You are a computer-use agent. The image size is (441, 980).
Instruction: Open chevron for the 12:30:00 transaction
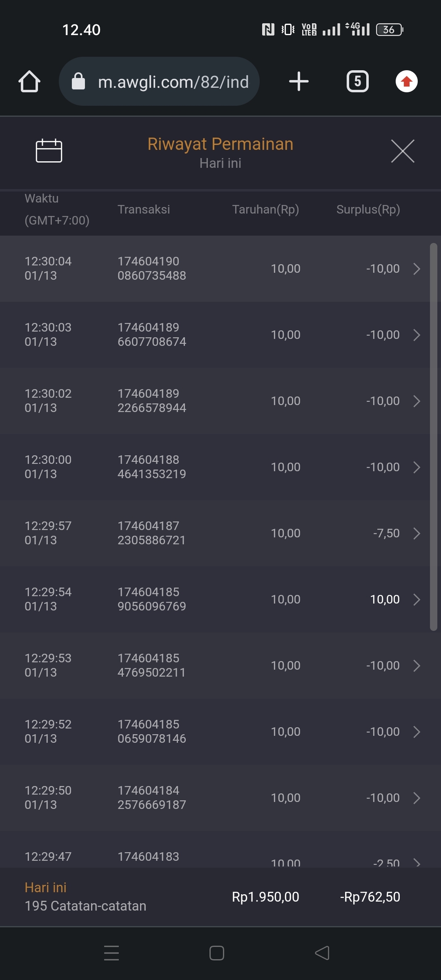point(416,467)
